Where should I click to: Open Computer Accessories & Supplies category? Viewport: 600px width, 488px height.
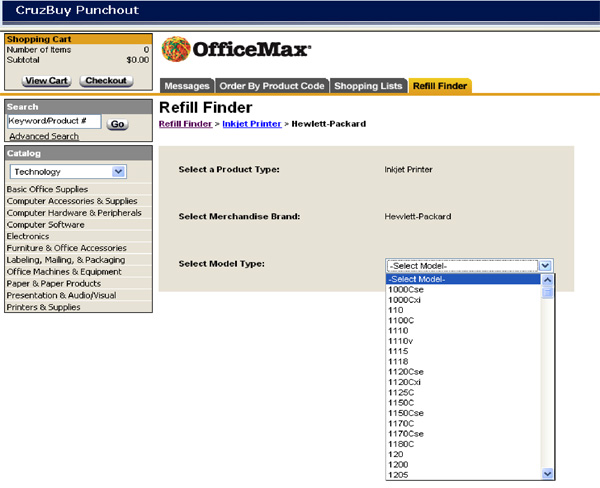72,201
